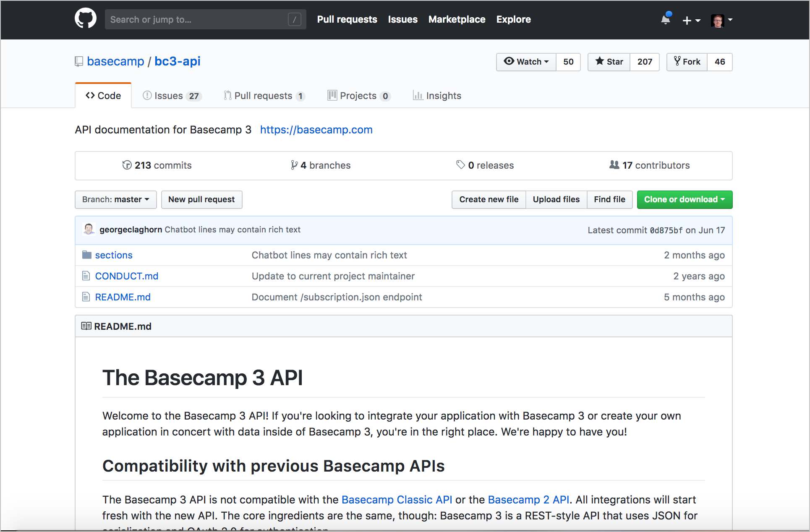The image size is (810, 532).
Task: Expand the Clone or download dropdown
Action: click(x=685, y=199)
